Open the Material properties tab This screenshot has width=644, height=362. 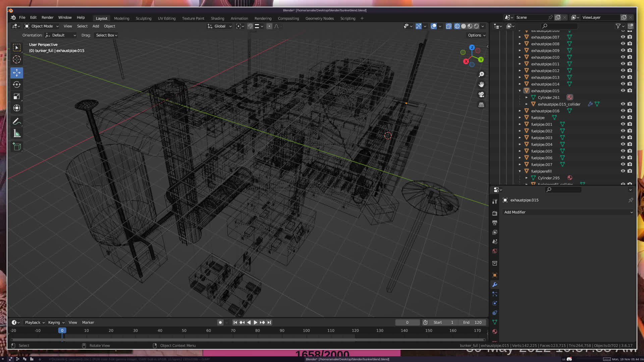(495, 331)
